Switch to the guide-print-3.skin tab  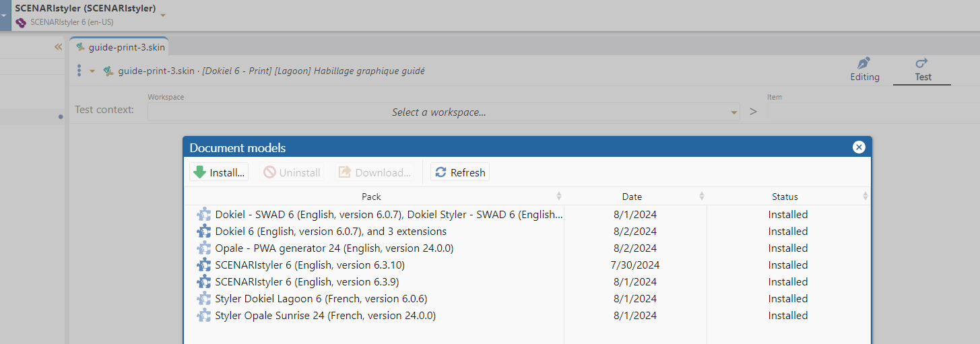click(x=119, y=47)
